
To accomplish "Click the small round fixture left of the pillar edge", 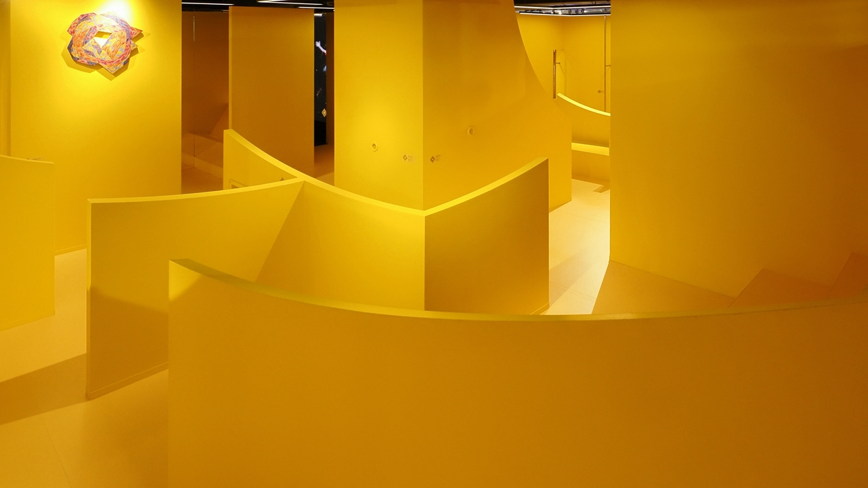I will (x=374, y=146).
